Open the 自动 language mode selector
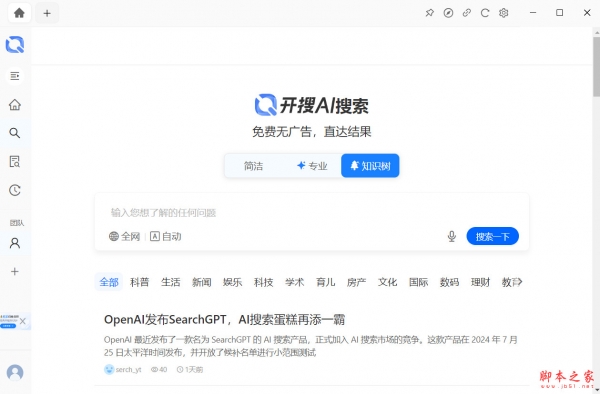This screenshot has width=600, height=394. click(x=166, y=236)
